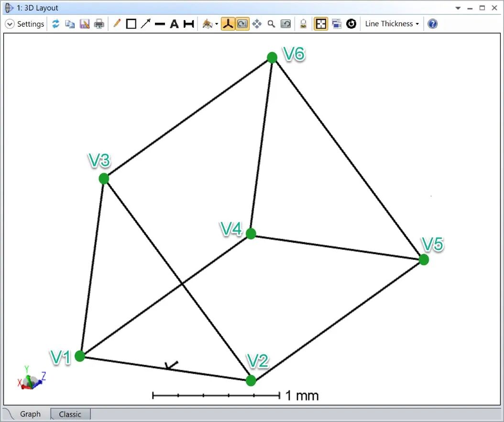Reset the zoom view
Image resolution: width=504 pixels, height=422 pixels.
286,24
